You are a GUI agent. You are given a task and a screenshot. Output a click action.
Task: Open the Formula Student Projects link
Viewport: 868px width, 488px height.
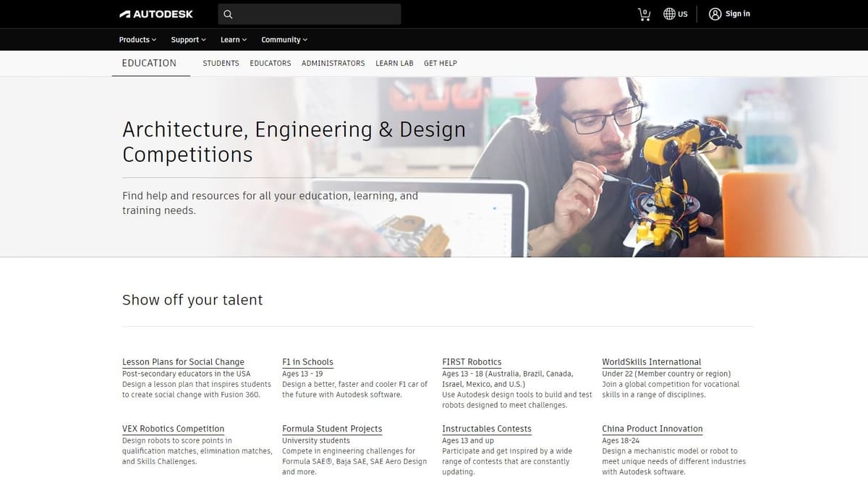click(x=332, y=429)
